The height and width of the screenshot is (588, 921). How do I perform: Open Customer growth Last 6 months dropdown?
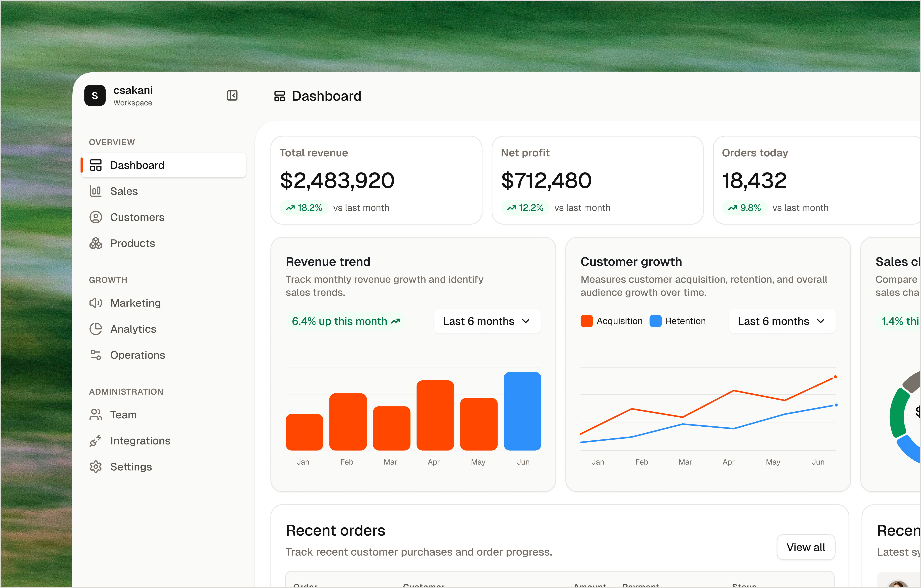click(x=782, y=321)
